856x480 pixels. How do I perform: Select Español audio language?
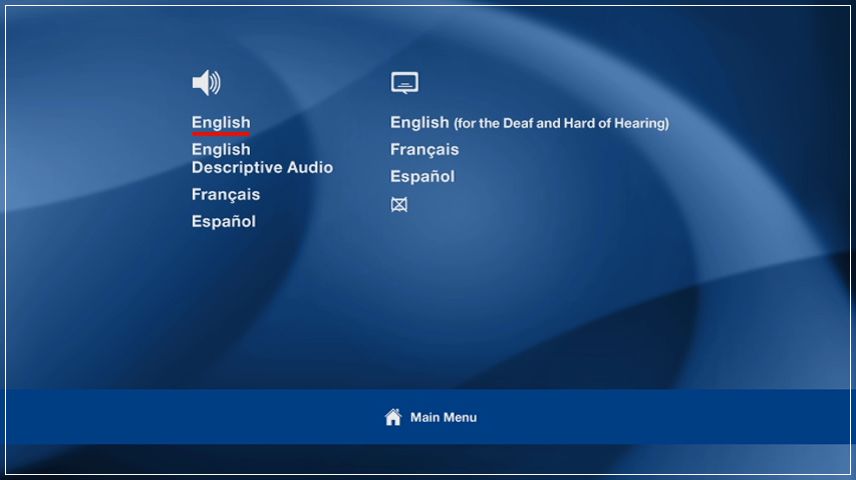[x=224, y=221]
